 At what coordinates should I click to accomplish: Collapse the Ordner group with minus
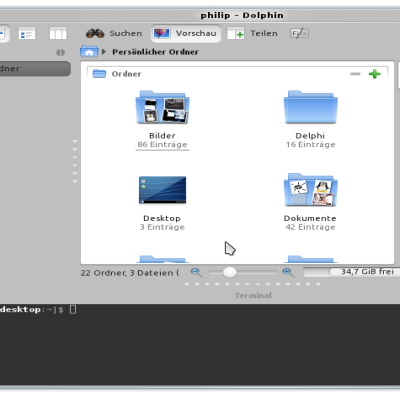355,74
